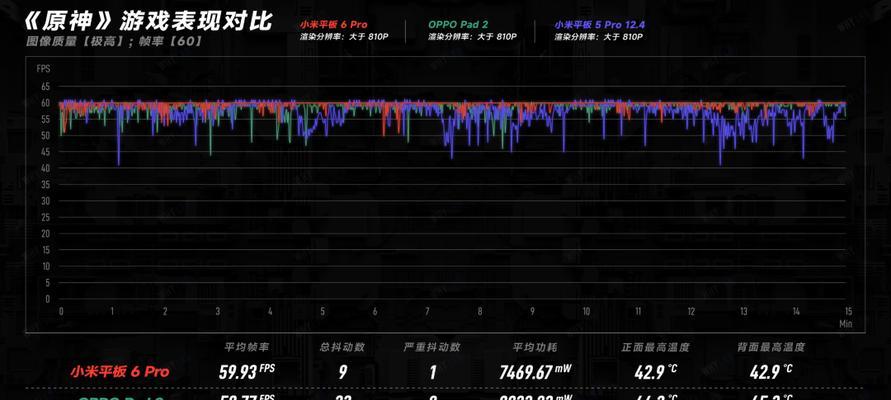Click the 11 tick on the minutes axis
The image size is (891, 400).
point(638,311)
